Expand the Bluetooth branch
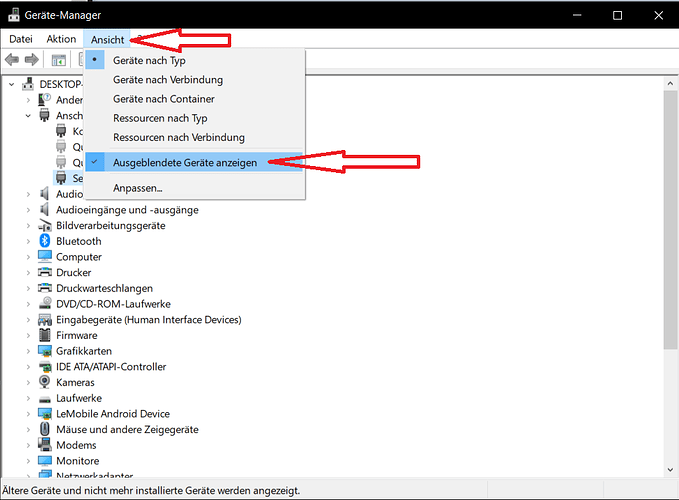The width and height of the screenshot is (679, 500). [28, 241]
